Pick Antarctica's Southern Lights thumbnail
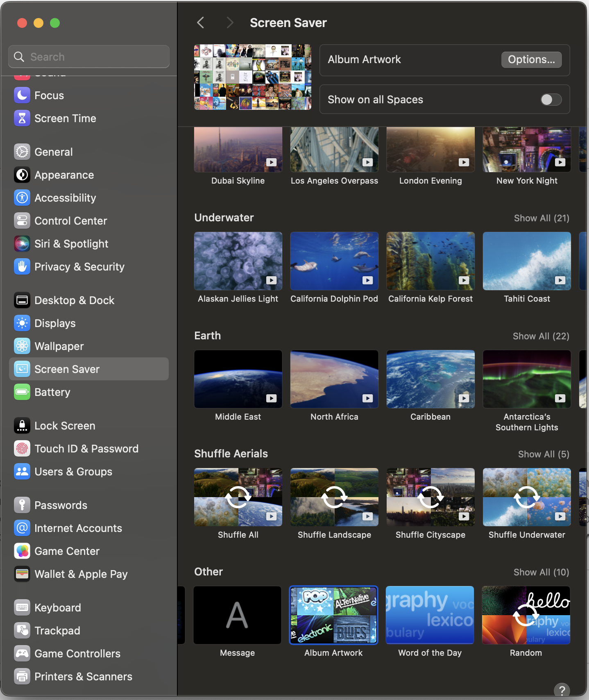 pos(527,379)
